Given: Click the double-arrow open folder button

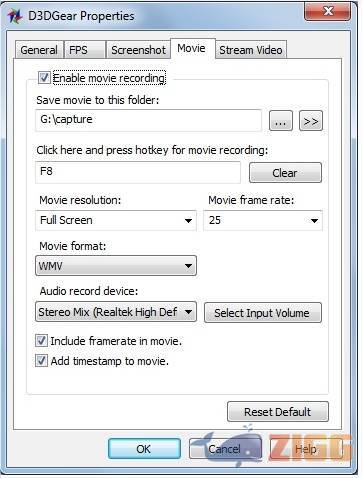Looking at the screenshot, I should coord(311,121).
